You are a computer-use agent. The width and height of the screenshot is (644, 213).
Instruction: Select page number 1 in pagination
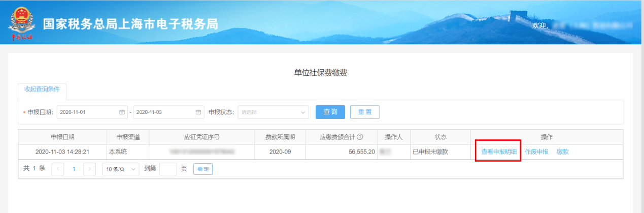click(x=74, y=169)
